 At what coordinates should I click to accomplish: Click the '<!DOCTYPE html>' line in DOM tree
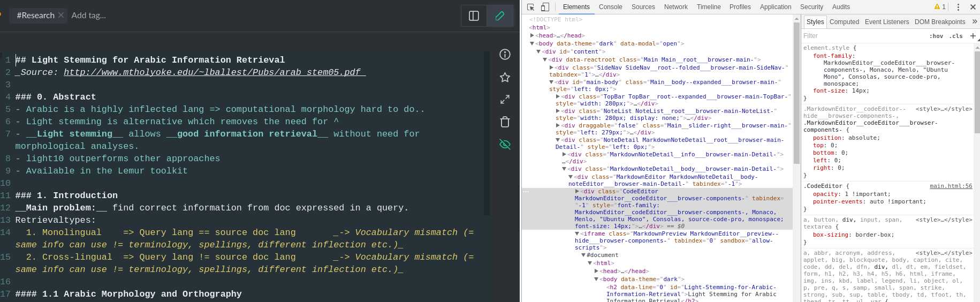coord(556,19)
